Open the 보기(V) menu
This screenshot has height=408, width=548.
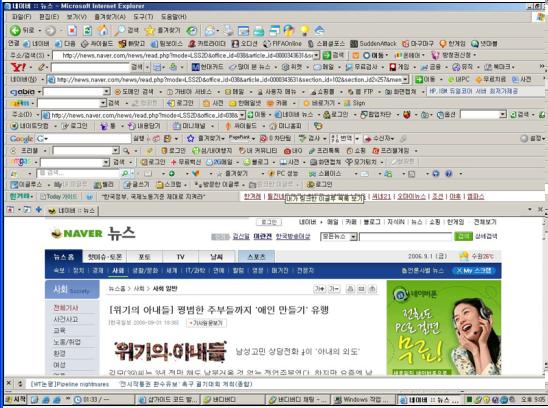77,17
